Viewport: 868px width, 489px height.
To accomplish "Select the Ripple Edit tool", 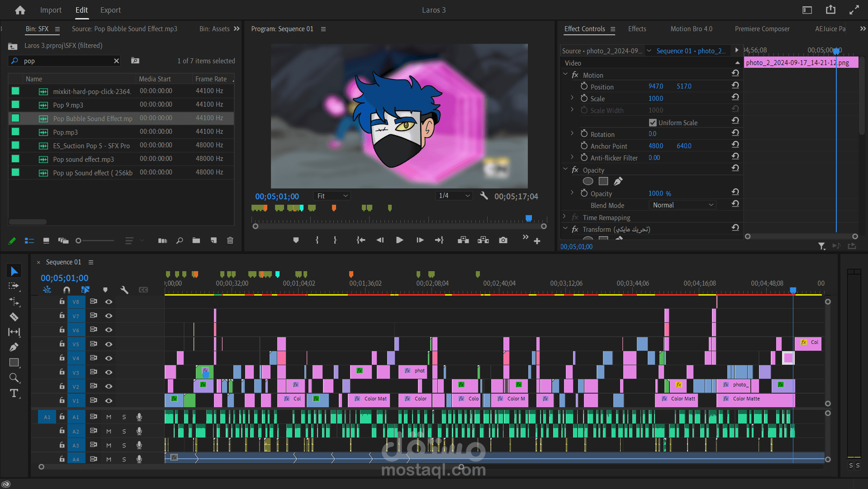I will point(14,301).
